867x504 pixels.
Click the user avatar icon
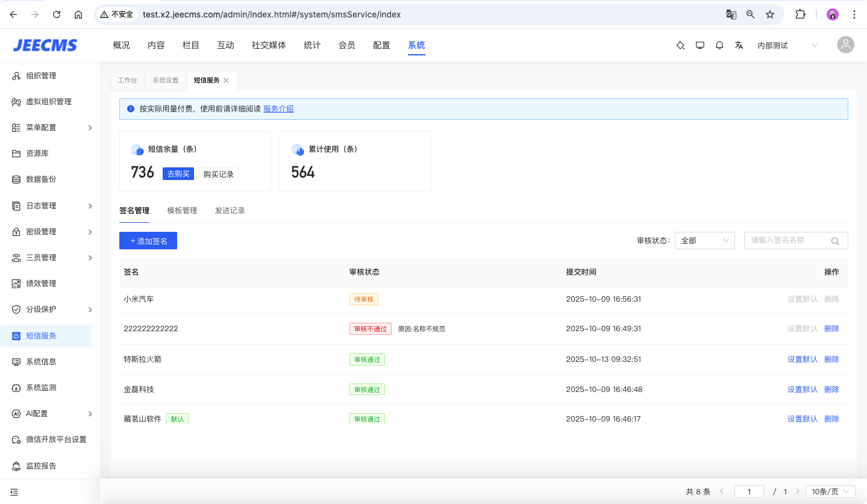pyautogui.click(x=845, y=45)
